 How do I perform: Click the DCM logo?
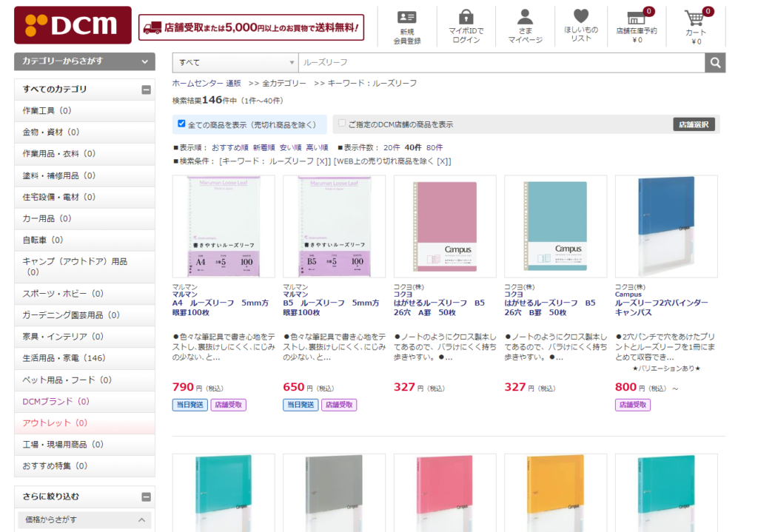tap(73, 25)
